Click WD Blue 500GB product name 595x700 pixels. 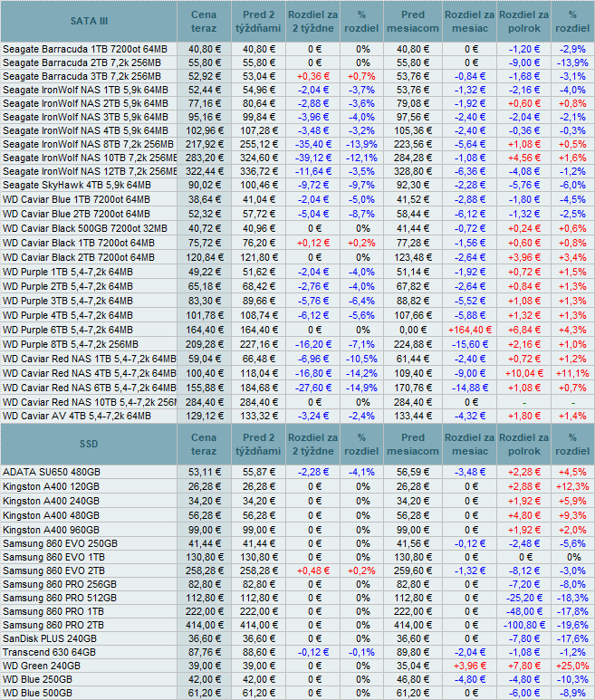coord(37,694)
